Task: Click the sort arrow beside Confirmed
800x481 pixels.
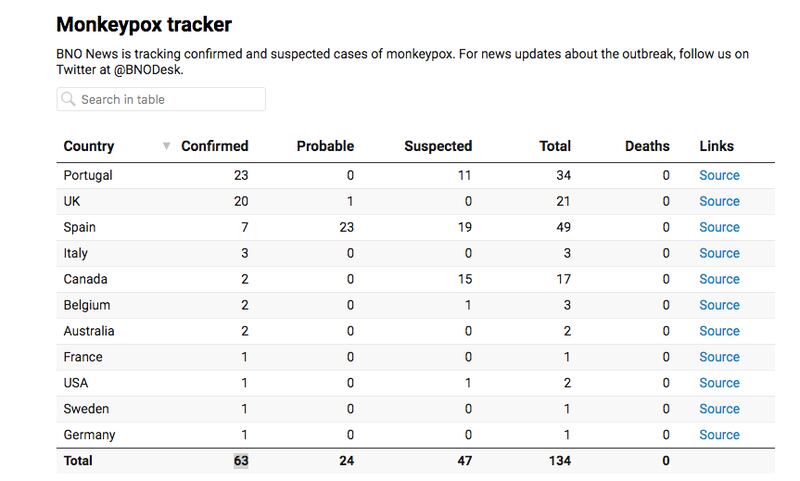Action: (167, 147)
